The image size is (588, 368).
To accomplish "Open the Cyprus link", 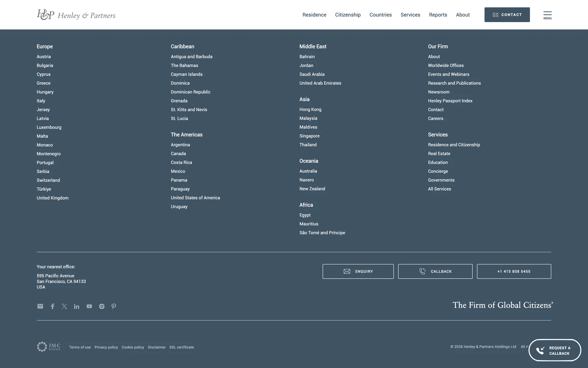I will [44, 74].
